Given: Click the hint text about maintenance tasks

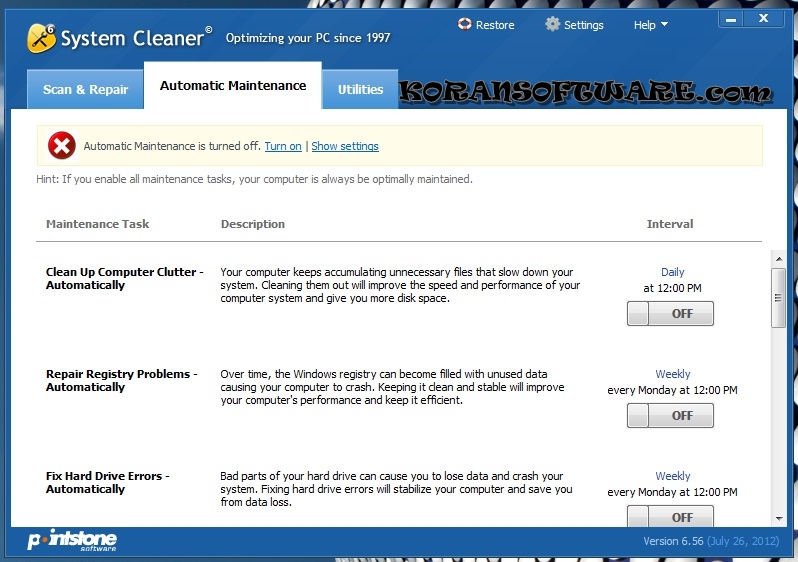Looking at the screenshot, I should (254, 179).
